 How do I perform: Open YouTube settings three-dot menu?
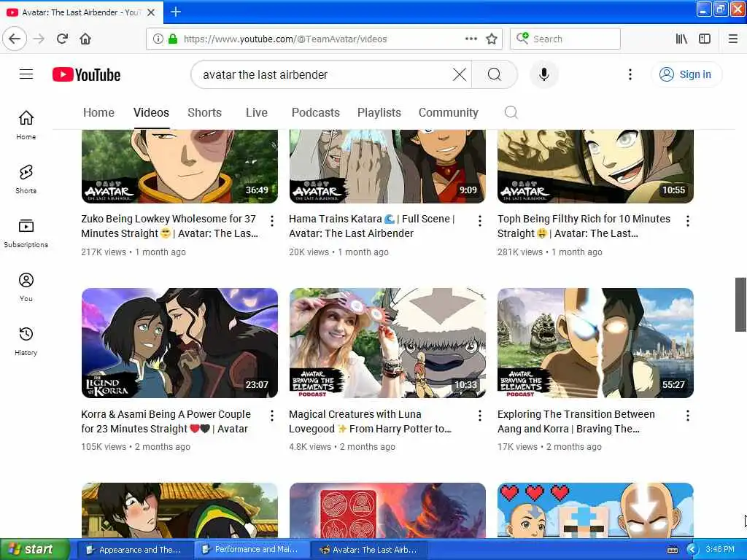pyautogui.click(x=630, y=74)
